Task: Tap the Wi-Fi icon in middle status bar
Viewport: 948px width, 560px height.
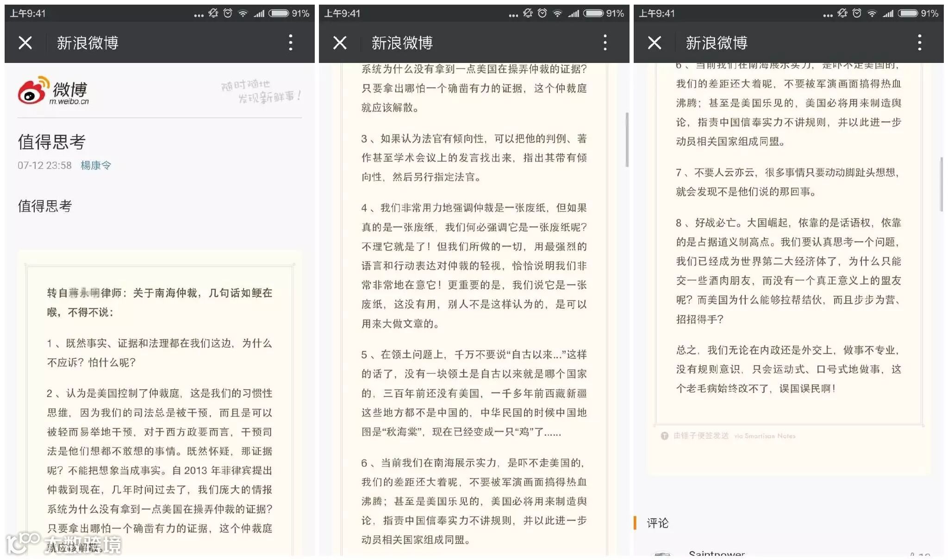Action: click(x=557, y=13)
